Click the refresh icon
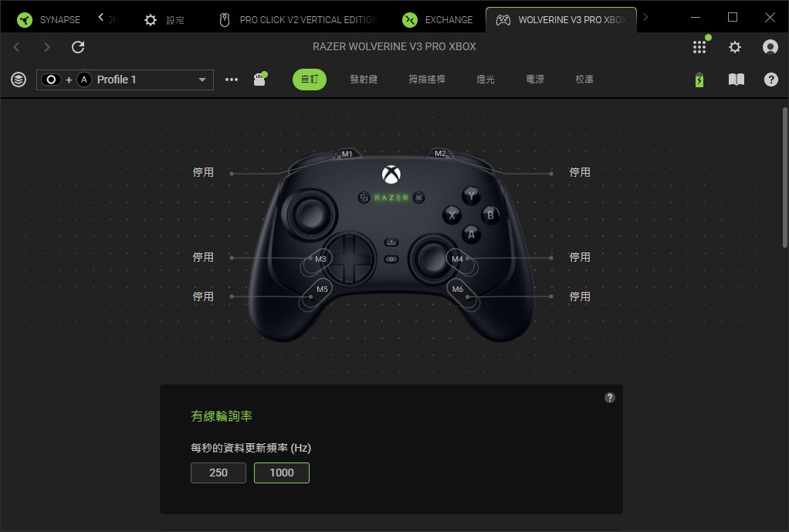 point(78,47)
